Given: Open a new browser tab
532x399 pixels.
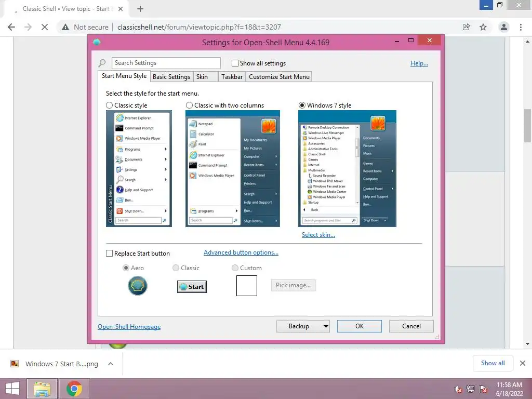Looking at the screenshot, I should pyautogui.click(x=140, y=9).
